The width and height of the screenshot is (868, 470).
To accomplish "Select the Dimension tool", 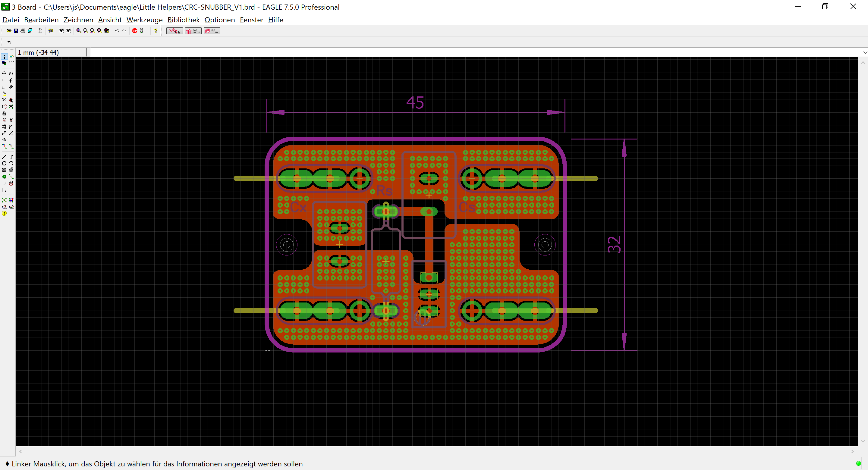I will point(4,190).
